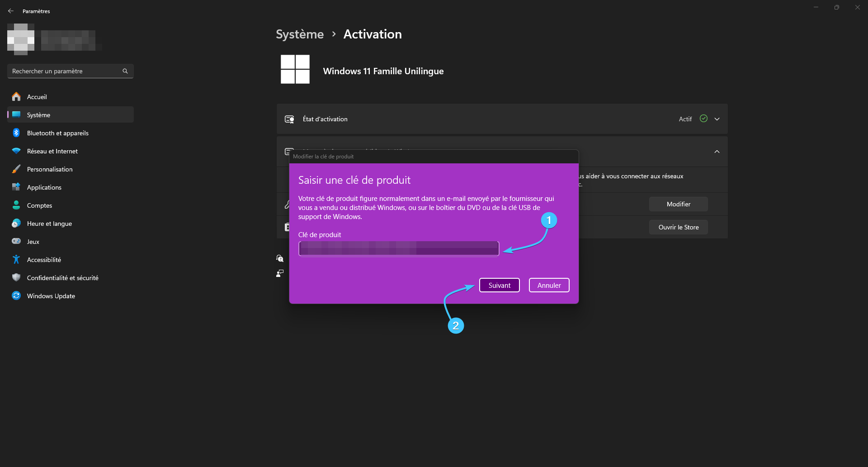Click the Applications icon

16,187
